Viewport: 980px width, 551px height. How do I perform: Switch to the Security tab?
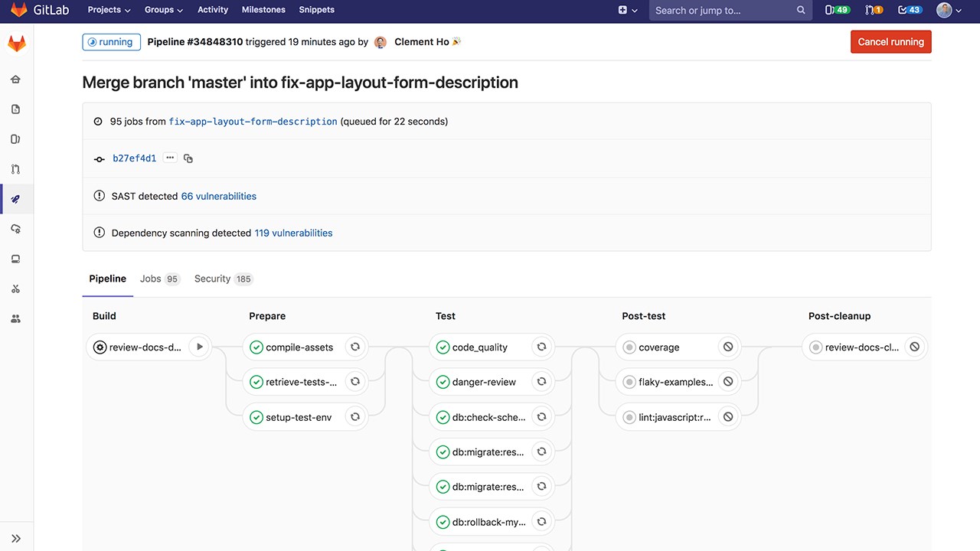click(x=223, y=279)
